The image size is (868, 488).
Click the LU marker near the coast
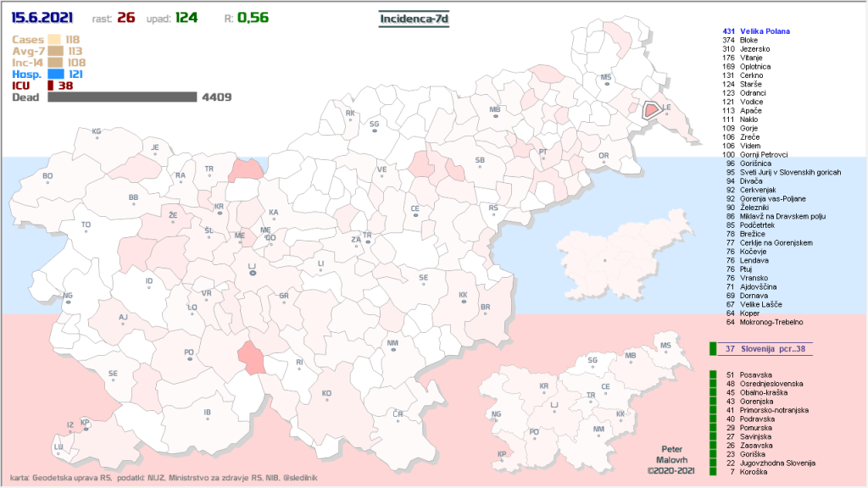pos(58,447)
